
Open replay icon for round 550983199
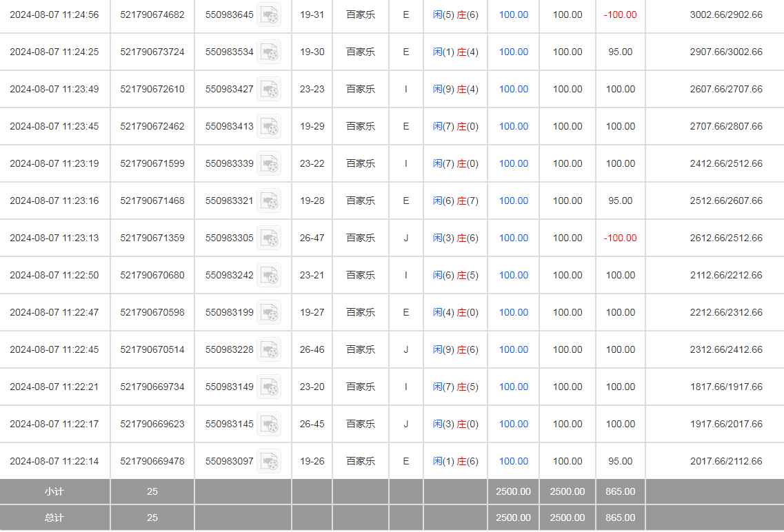coord(269,313)
